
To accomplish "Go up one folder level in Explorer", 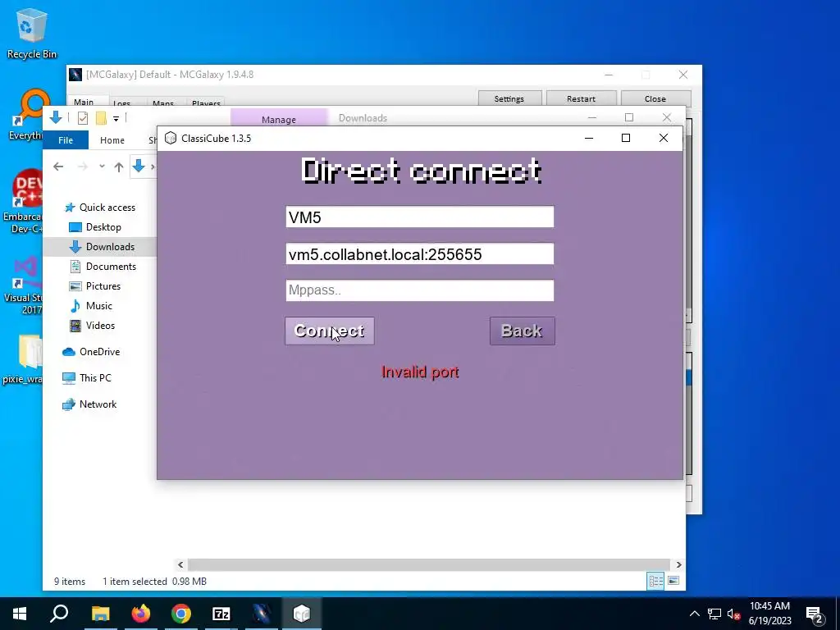I will 119,167.
